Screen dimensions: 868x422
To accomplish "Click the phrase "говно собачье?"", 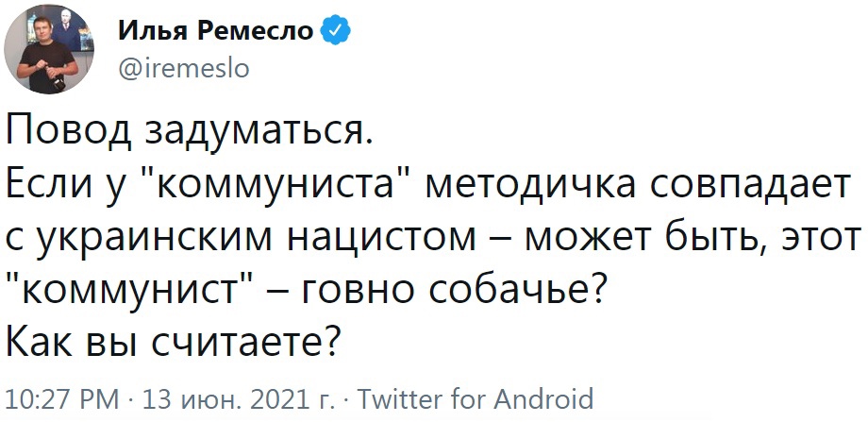I will [451, 290].
